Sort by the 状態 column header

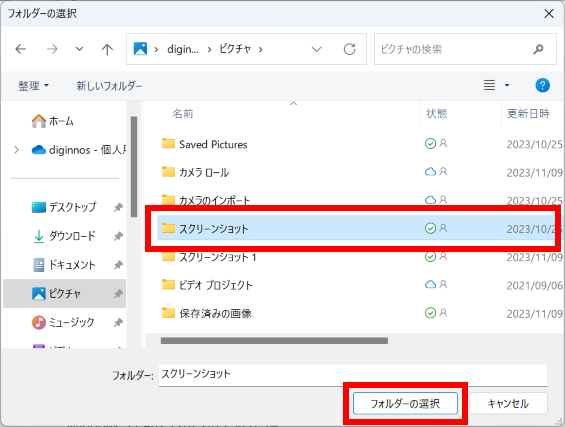[437, 114]
